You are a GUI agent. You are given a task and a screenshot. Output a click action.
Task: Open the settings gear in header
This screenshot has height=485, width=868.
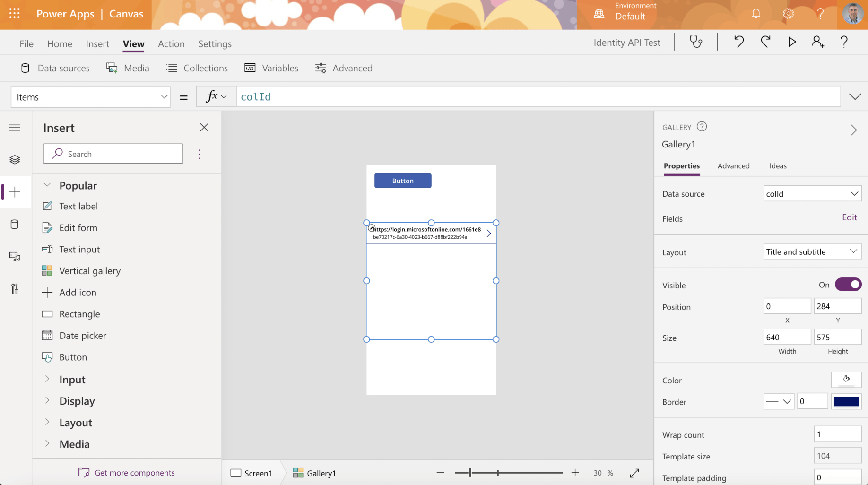(788, 14)
